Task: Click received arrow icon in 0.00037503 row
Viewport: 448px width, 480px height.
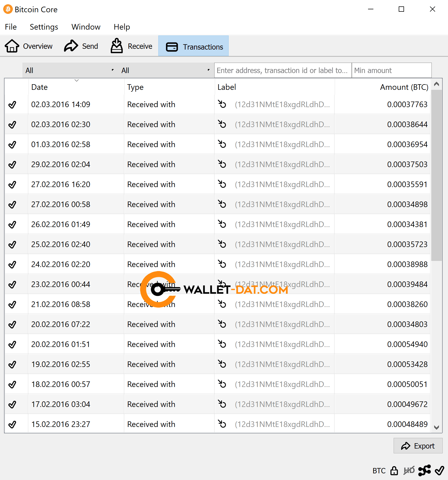Action: point(222,164)
